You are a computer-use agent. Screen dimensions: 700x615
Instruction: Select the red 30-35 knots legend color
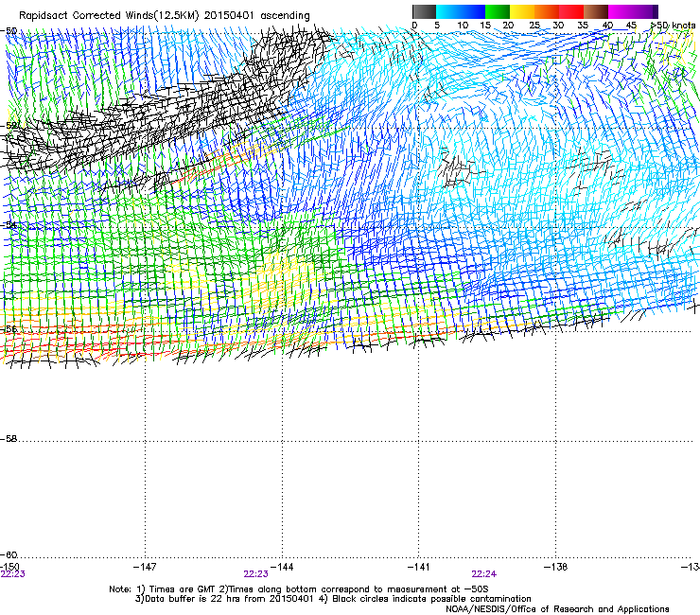coord(571,11)
